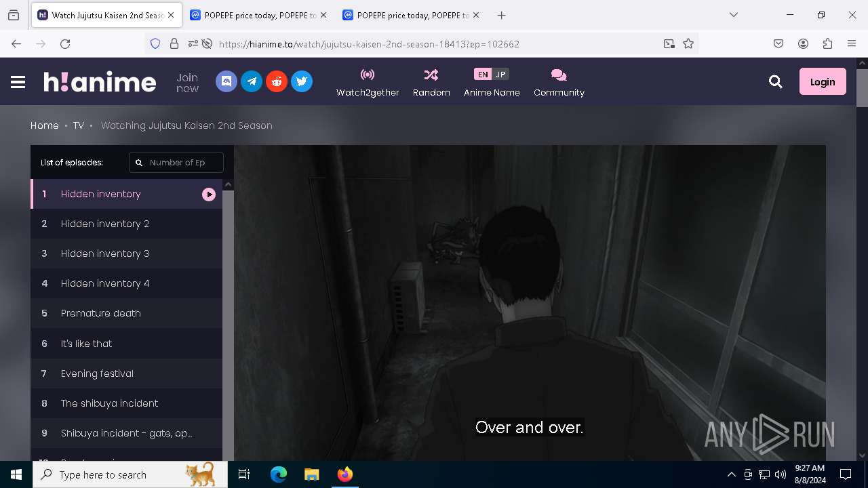868x488 pixels.
Task: Switch anime name to EN
Action: coord(483,75)
